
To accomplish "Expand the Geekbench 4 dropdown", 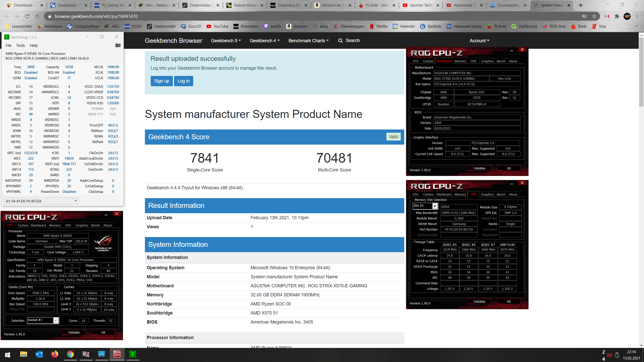I will click(x=265, y=40).
